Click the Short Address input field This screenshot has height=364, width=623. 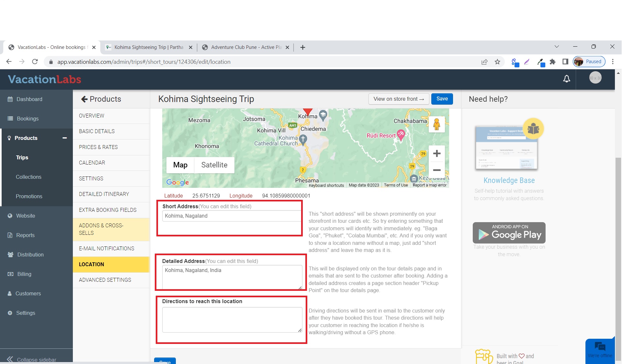coord(232,216)
